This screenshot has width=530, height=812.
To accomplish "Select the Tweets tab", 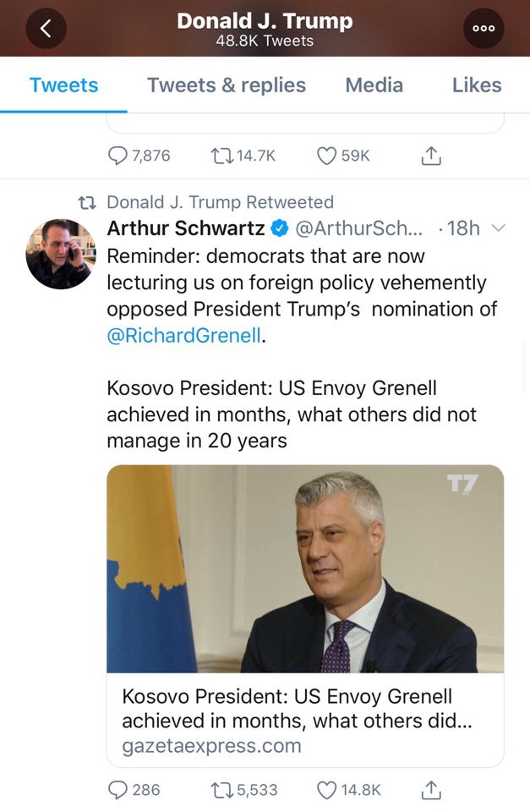I will (x=63, y=85).
